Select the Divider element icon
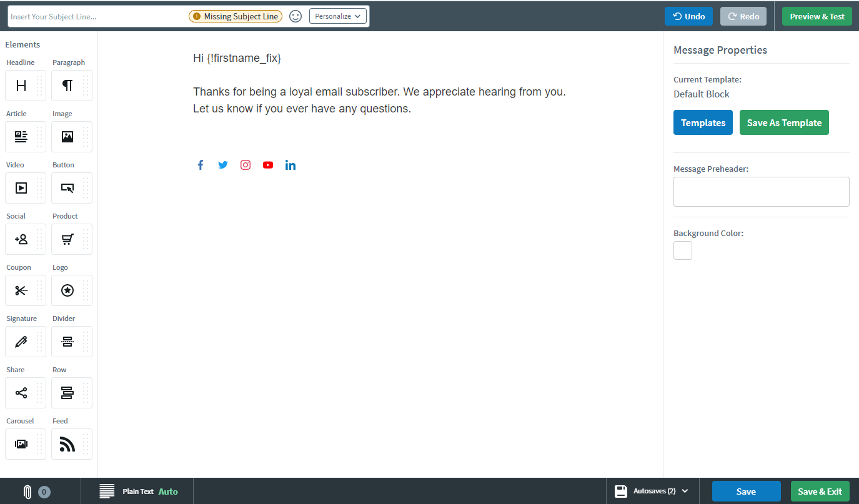 [67, 342]
